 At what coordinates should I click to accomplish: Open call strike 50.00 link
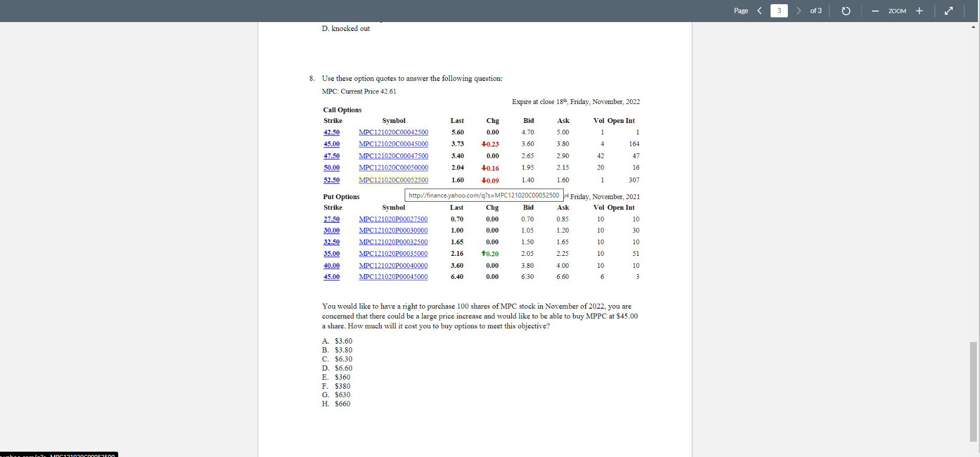(x=331, y=168)
